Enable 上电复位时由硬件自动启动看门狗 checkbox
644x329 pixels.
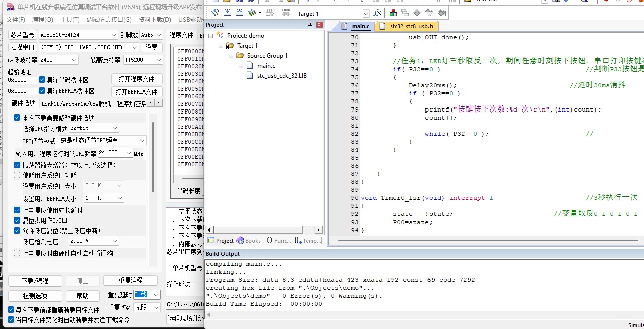pyautogui.click(x=17, y=253)
